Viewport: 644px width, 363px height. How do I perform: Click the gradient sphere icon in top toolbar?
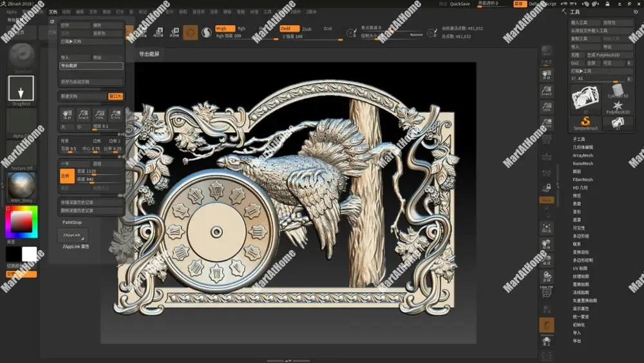[207, 32]
